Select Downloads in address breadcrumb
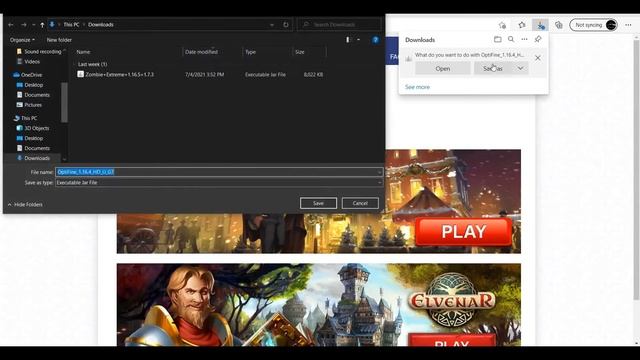 tap(101, 24)
